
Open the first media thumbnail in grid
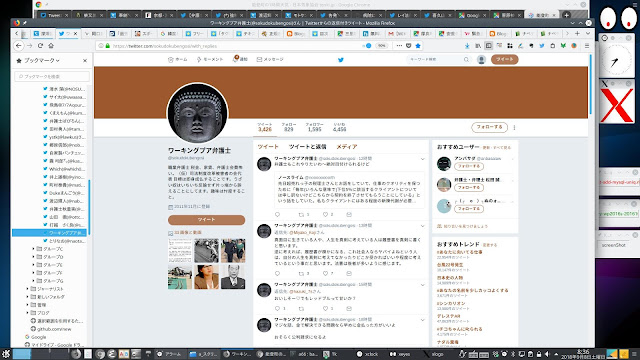click(180, 251)
